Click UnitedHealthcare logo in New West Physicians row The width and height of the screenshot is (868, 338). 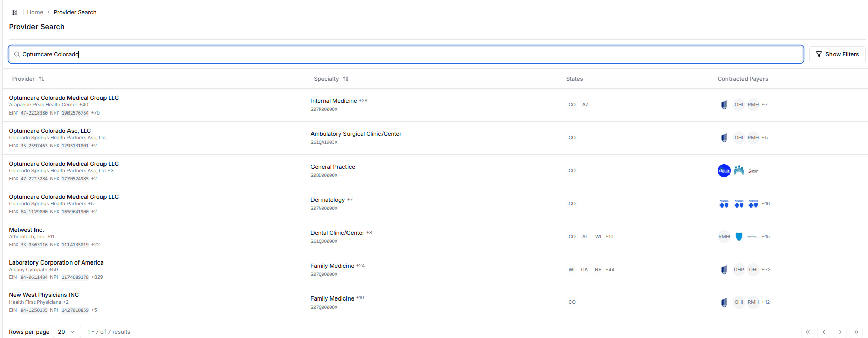pos(724,302)
